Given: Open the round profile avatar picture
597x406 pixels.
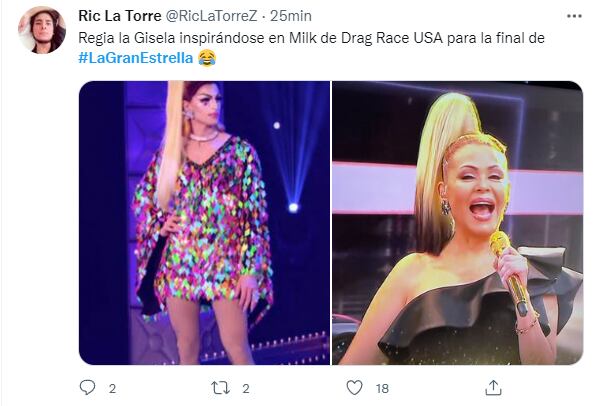Looking at the screenshot, I should 42,30.
